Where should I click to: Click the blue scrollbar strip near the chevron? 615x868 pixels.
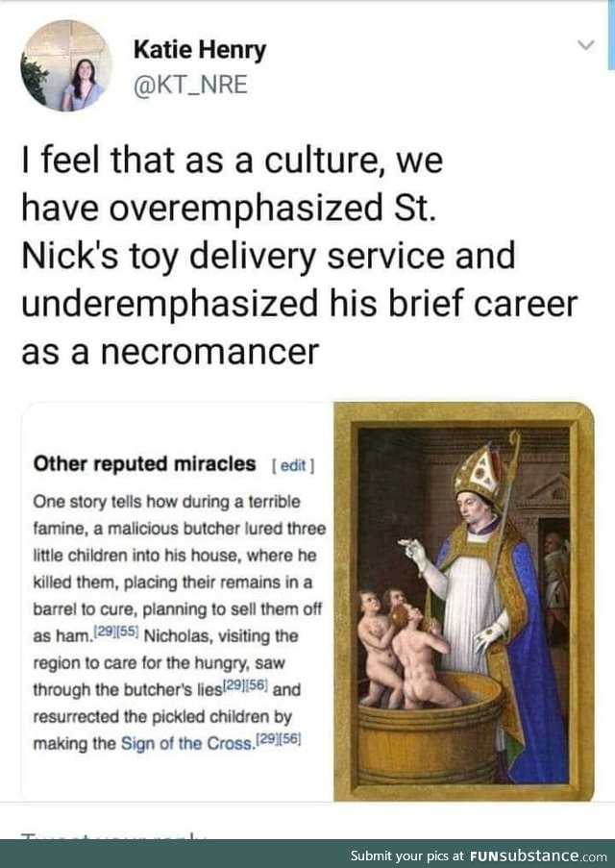(610, 34)
